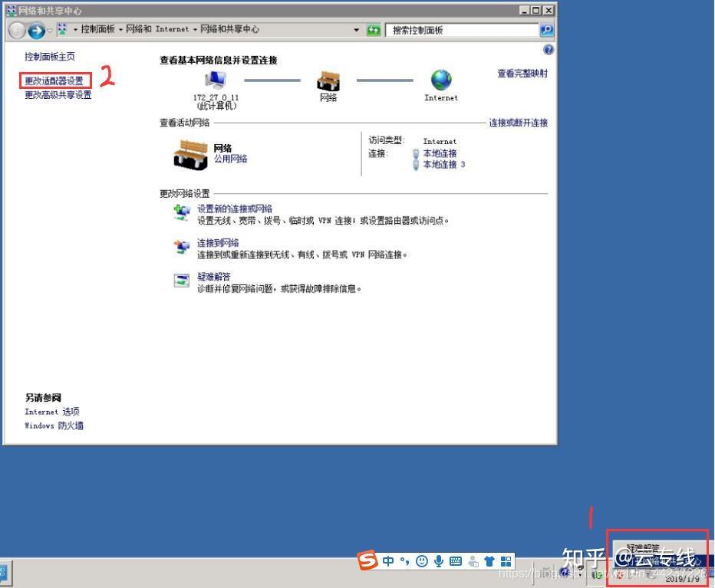Click the computer icon labeled 此计算机
The width and height of the screenshot is (715, 588).
click(x=217, y=80)
